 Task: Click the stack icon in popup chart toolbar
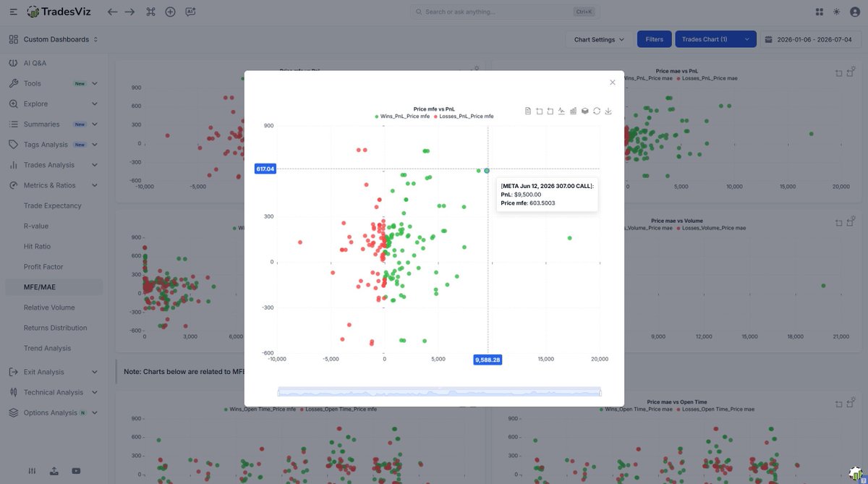coord(585,111)
